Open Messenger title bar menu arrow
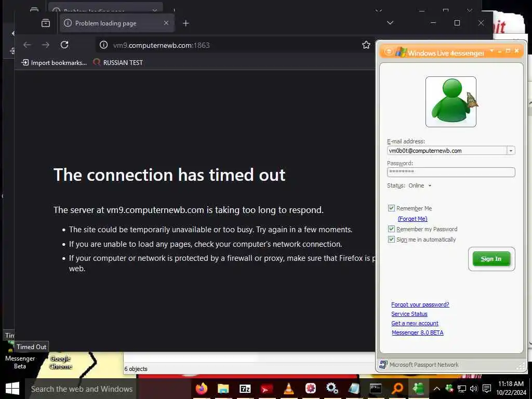Screen dimensions: 532x399 (491, 51)
